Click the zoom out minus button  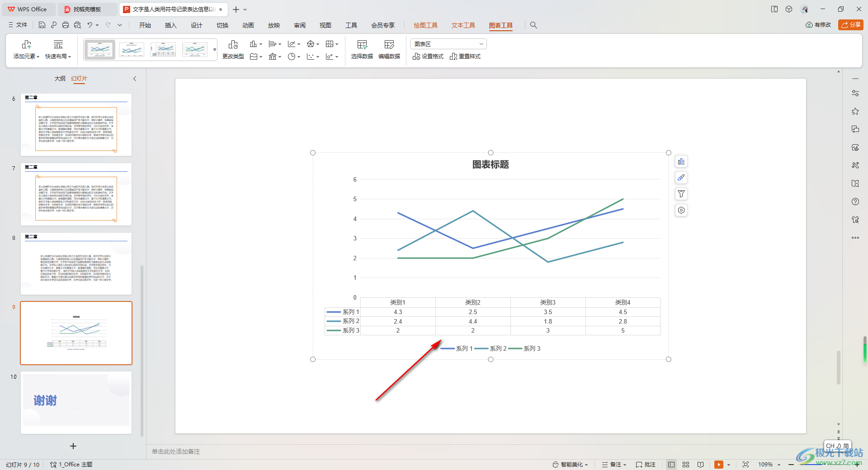tap(791, 465)
